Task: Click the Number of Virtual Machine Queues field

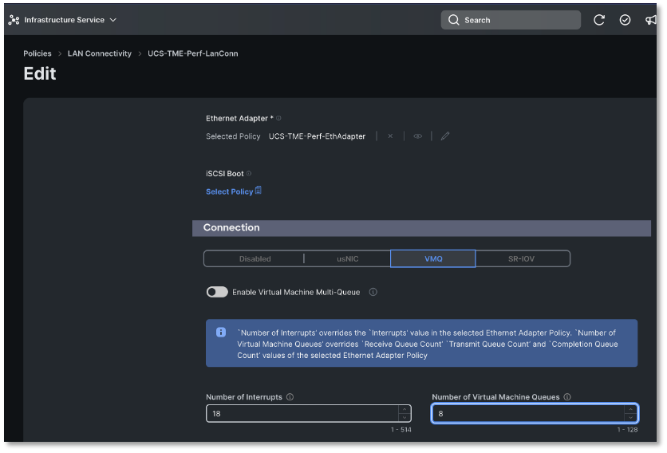Action: 535,413
